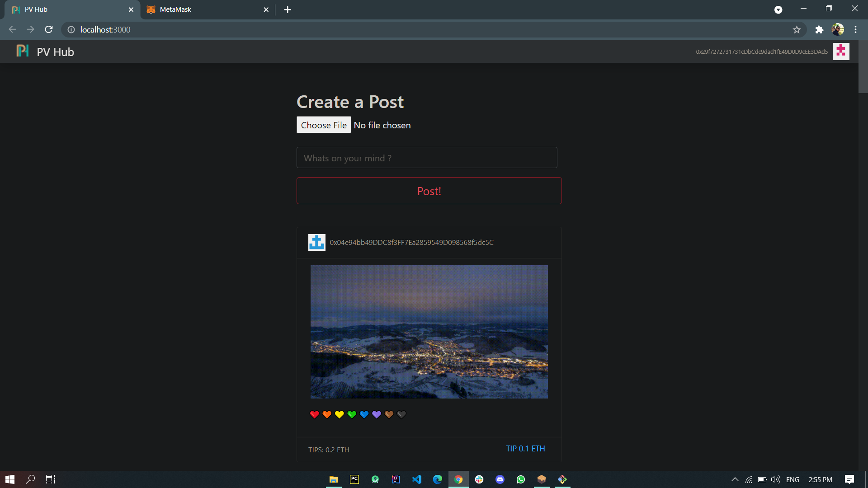
Task: Click the red heart reaction icon
Action: pyautogui.click(x=314, y=414)
